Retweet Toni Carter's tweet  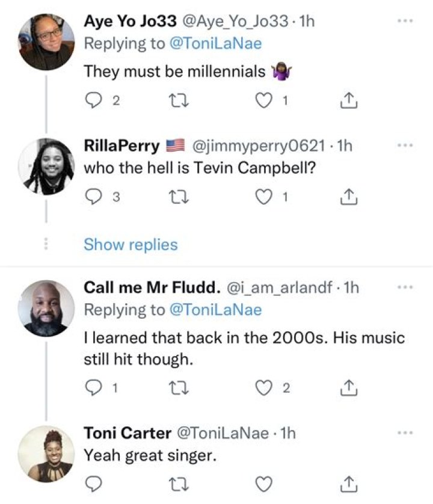(x=179, y=483)
